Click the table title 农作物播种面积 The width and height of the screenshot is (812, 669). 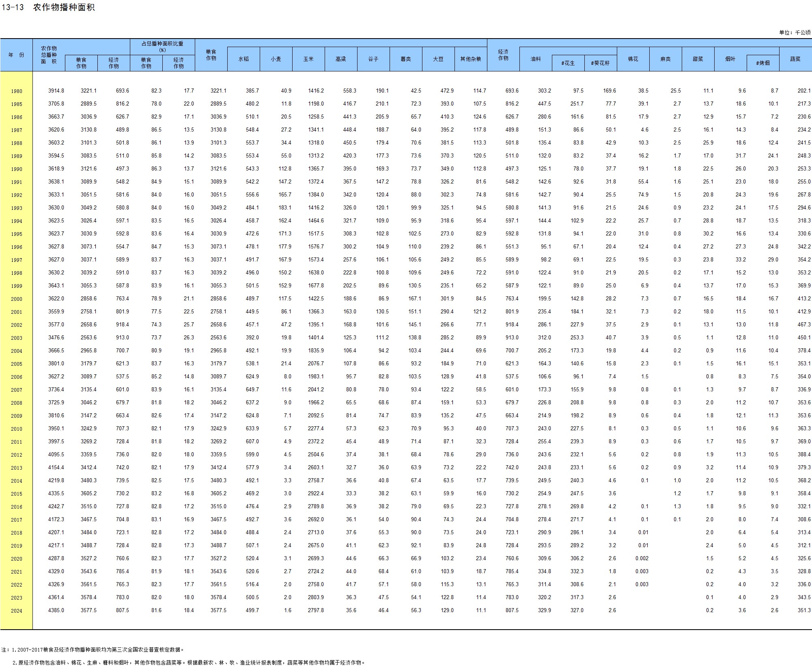point(64,7)
